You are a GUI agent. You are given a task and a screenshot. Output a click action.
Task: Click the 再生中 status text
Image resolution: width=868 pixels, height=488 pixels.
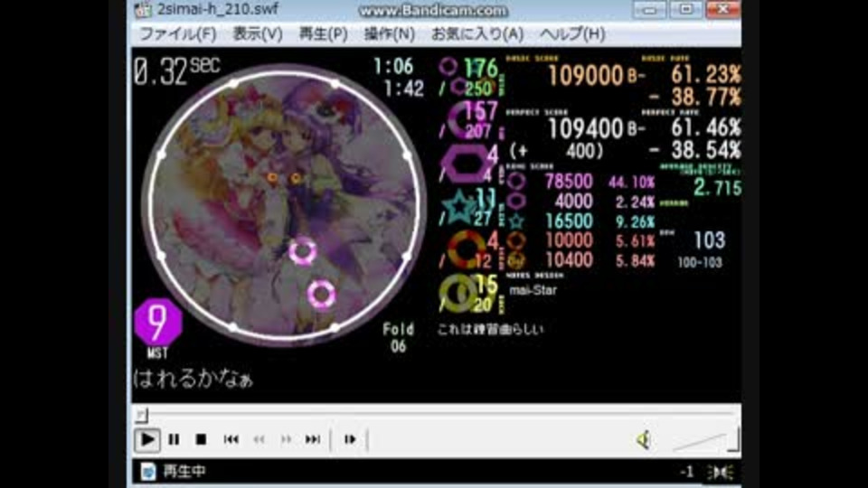[184, 472]
